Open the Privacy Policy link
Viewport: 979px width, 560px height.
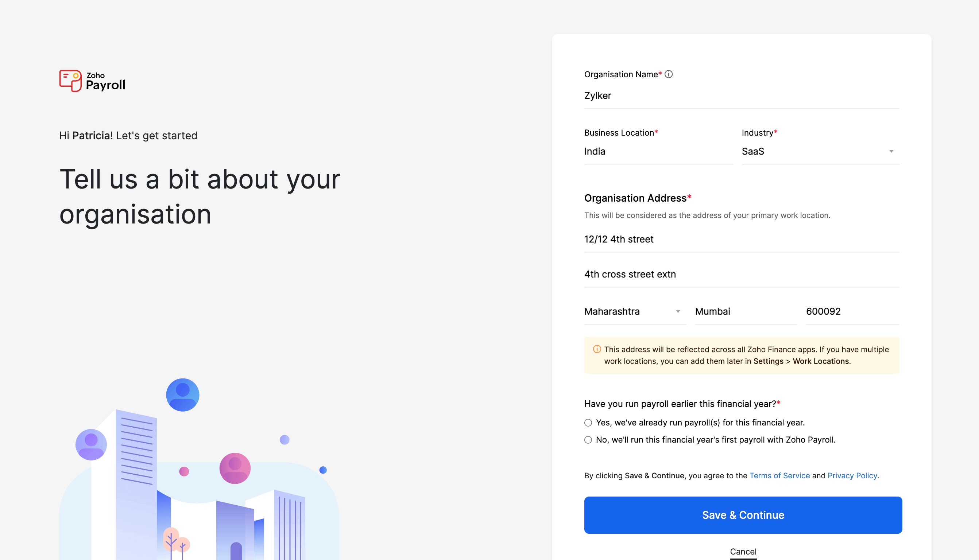[x=852, y=475]
